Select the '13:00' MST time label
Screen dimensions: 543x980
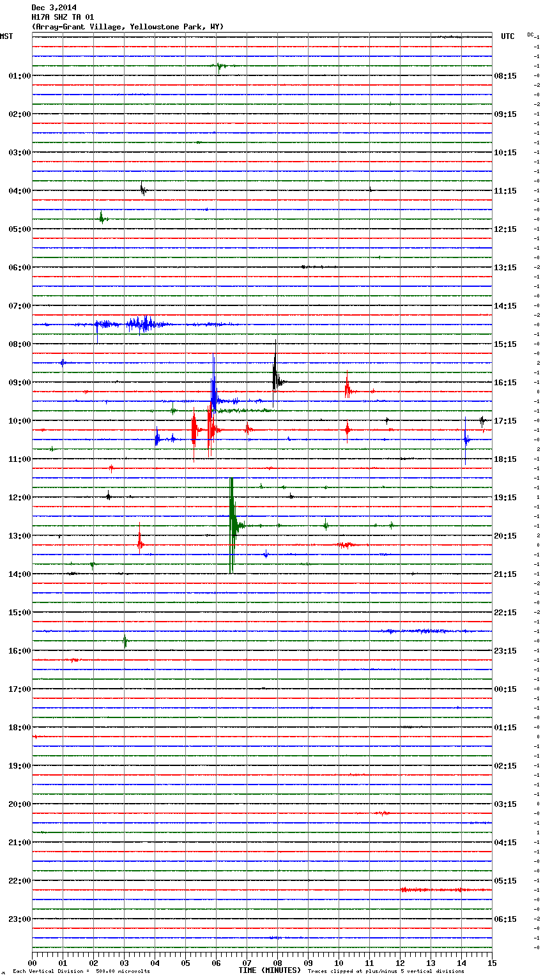[x=20, y=536]
